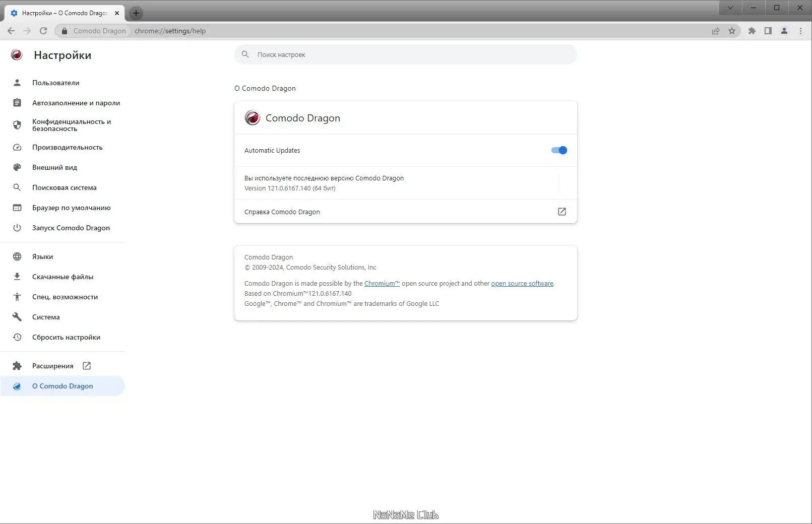This screenshot has width=812, height=524.
Task: Open the side panel icon
Action: click(768, 31)
